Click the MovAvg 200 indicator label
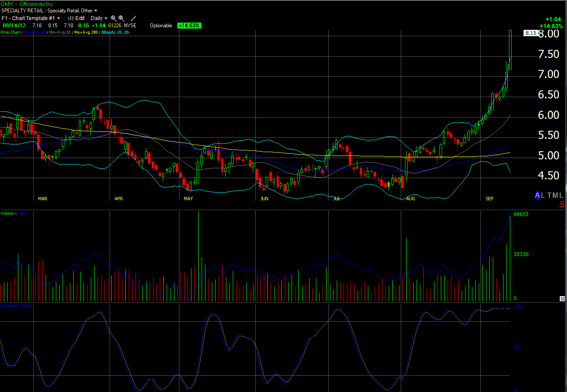 (x=87, y=32)
